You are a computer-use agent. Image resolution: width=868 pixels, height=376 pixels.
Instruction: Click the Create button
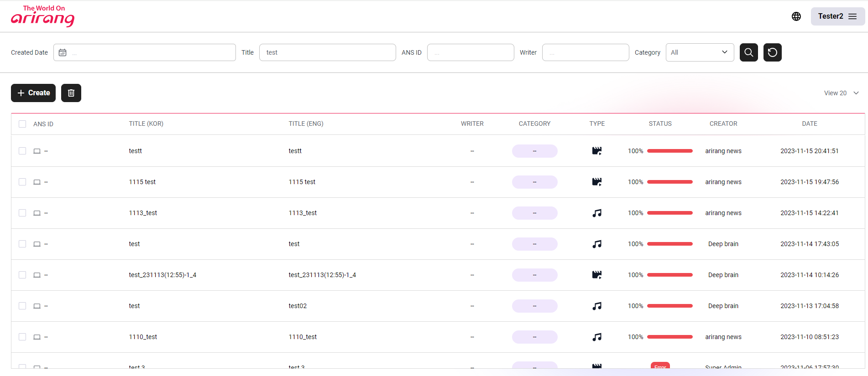coord(33,93)
